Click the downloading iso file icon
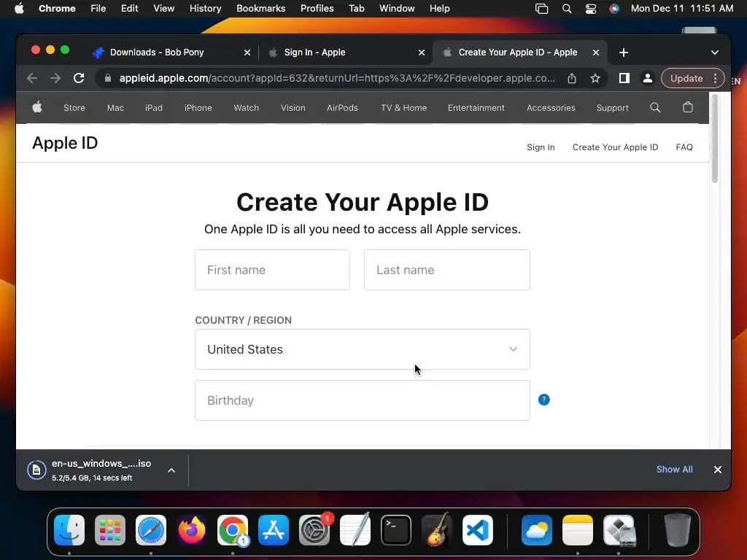Screen dimensions: 747x560 tap(36, 470)
